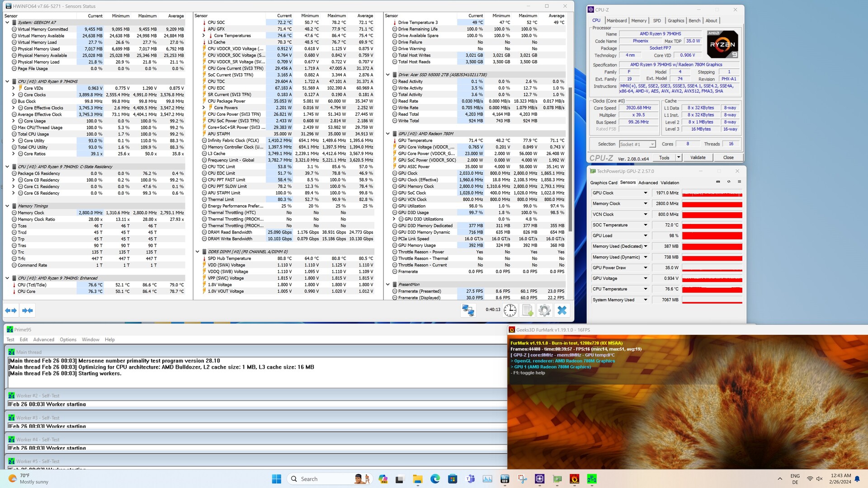
Task: Open the CPU-Z Tools dropdown arrow
Action: (x=678, y=157)
